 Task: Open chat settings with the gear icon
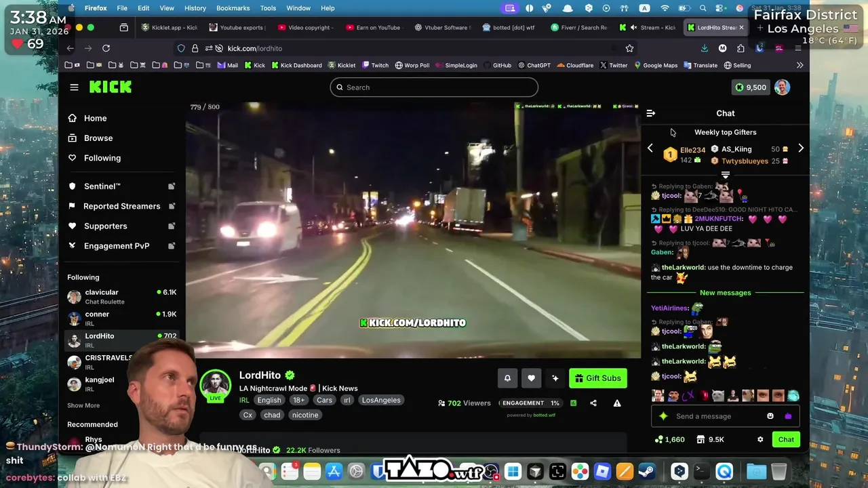760,439
